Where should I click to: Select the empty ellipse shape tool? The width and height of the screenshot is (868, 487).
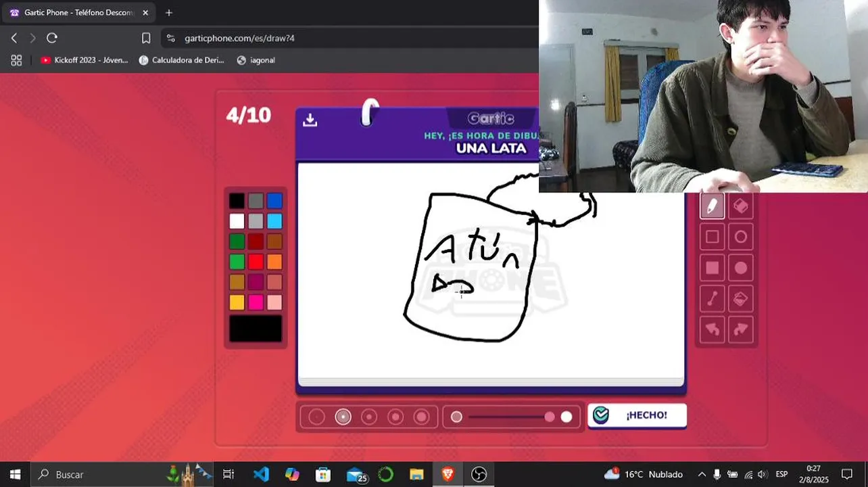click(741, 237)
